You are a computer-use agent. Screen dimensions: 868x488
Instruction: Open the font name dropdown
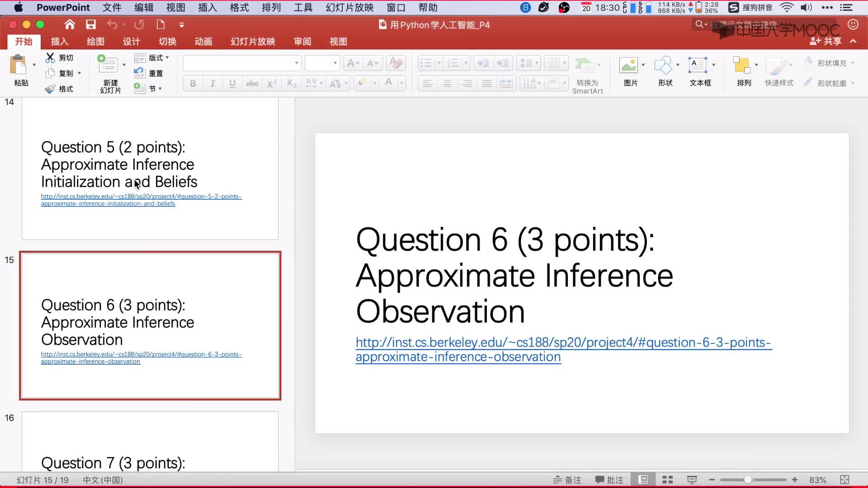pyautogui.click(x=297, y=63)
